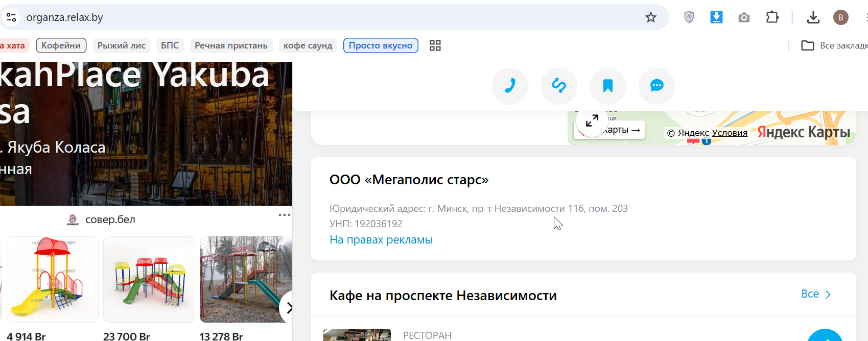Open the Extensions puzzle-piece menu
This screenshot has width=868, height=341.
click(772, 17)
